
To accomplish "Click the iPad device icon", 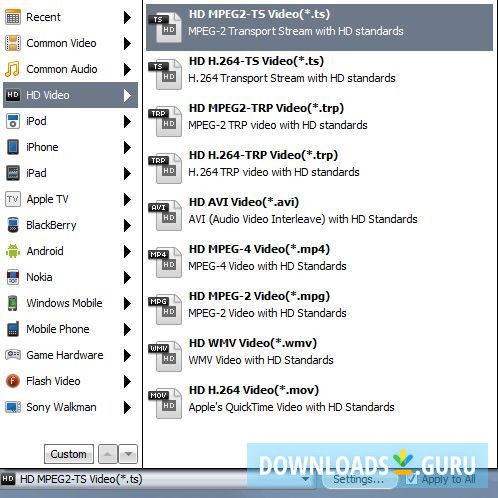I will (13, 173).
